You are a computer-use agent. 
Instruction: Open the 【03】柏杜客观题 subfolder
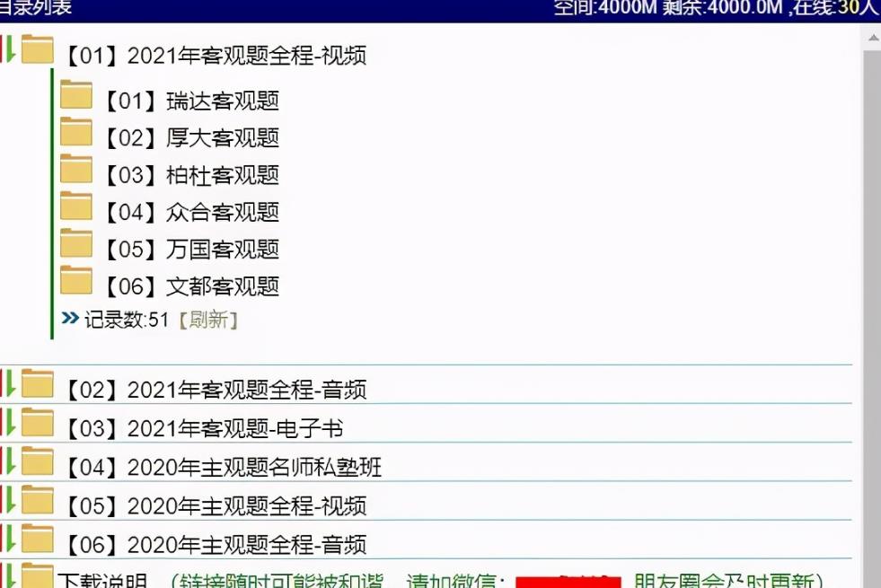[x=191, y=175]
